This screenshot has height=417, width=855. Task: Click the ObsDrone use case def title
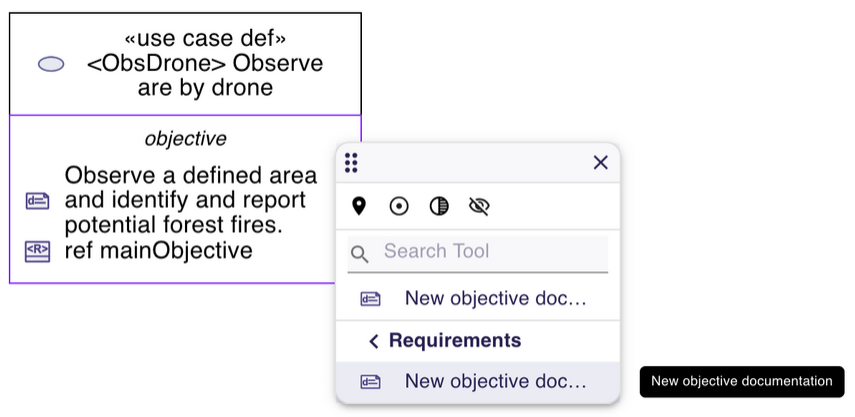[205, 64]
